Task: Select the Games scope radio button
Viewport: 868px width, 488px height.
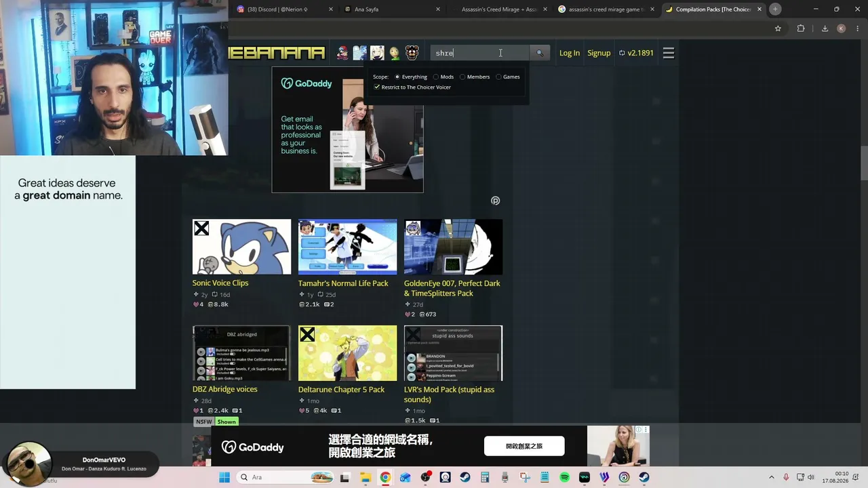Action: (498, 77)
